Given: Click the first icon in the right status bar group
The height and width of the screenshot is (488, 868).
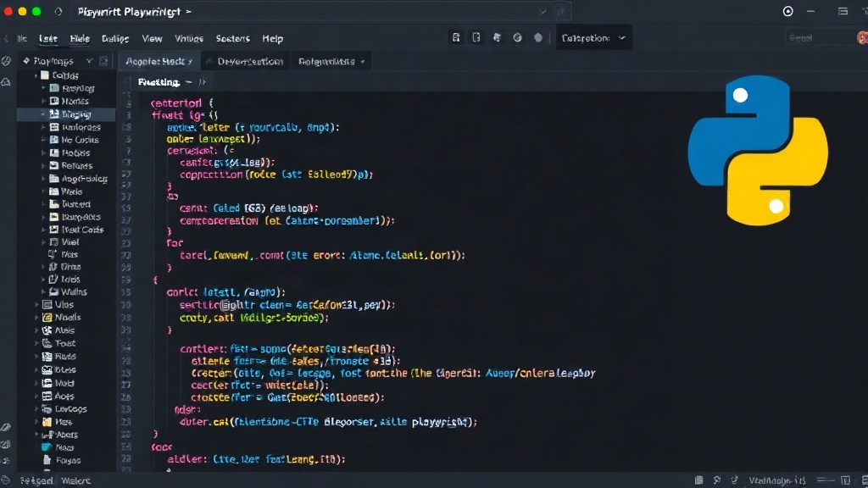Looking at the screenshot, I should (x=699, y=480).
